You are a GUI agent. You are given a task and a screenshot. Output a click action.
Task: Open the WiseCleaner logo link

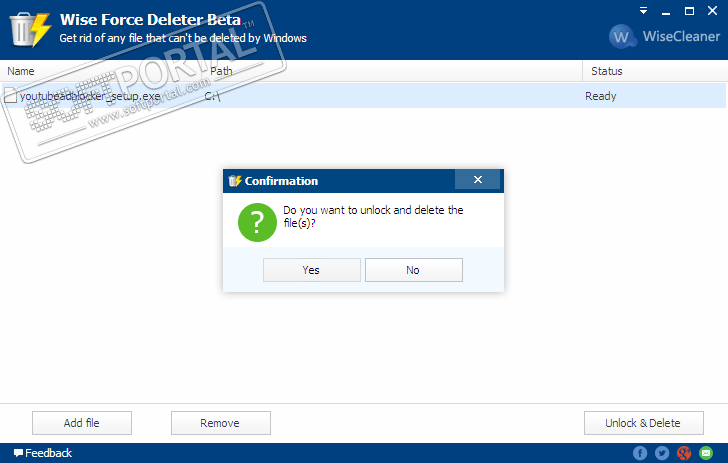[x=664, y=36]
